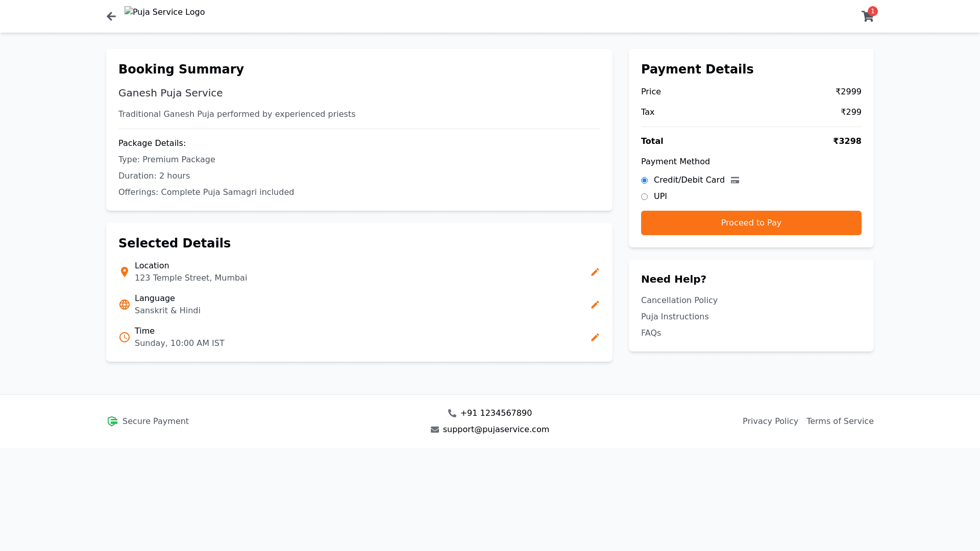The image size is (980, 551).
Task: Click the Puja Service logo
Action: [x=164, y=12]
